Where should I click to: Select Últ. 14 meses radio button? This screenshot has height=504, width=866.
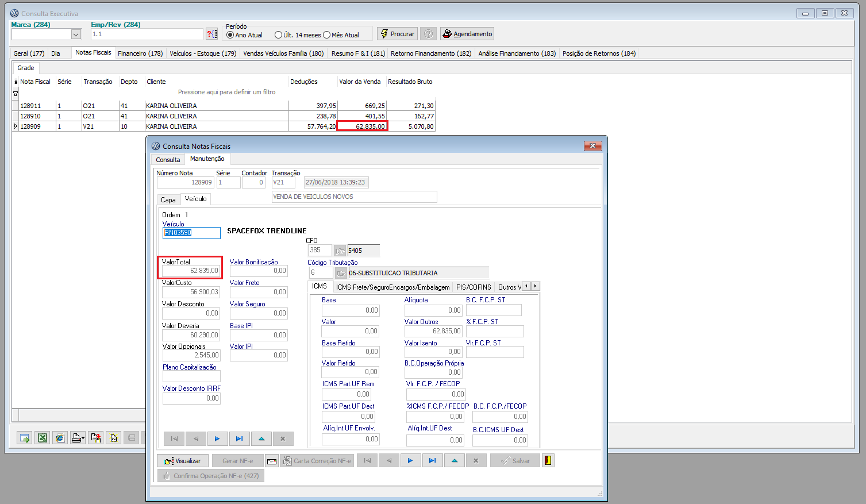coord(279,35)
